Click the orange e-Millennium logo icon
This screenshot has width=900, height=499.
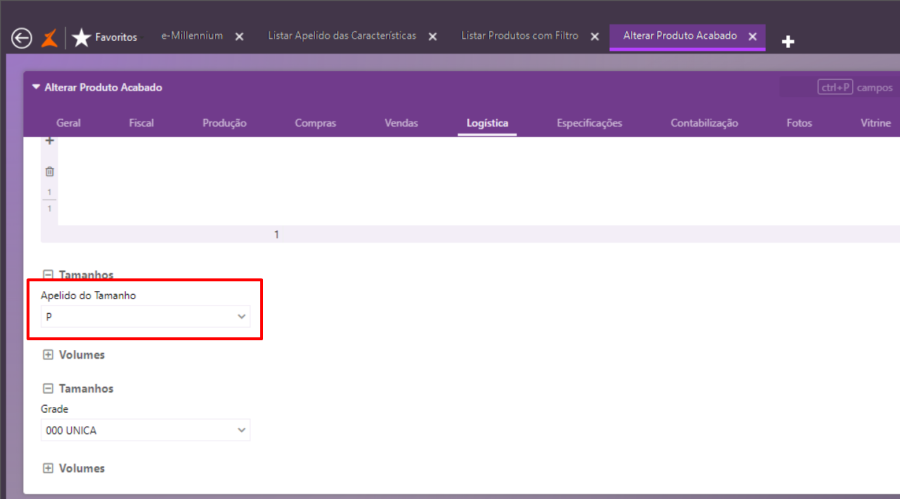[x=49, y=38]
